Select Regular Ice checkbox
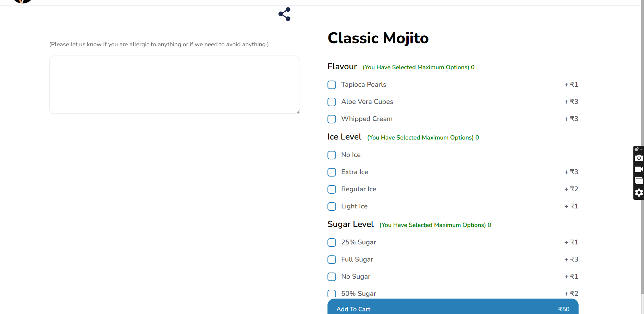This screenshot has width=644, height=314. coord(332,189)
